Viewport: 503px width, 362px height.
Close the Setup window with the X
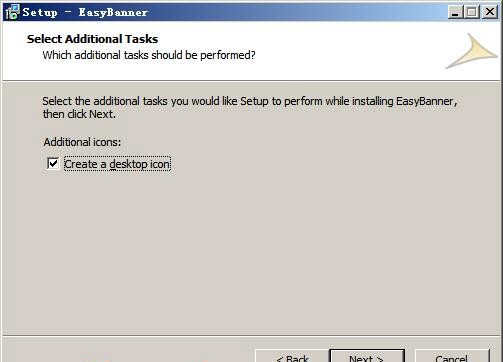pyautogui.click(x=490, y=12)
